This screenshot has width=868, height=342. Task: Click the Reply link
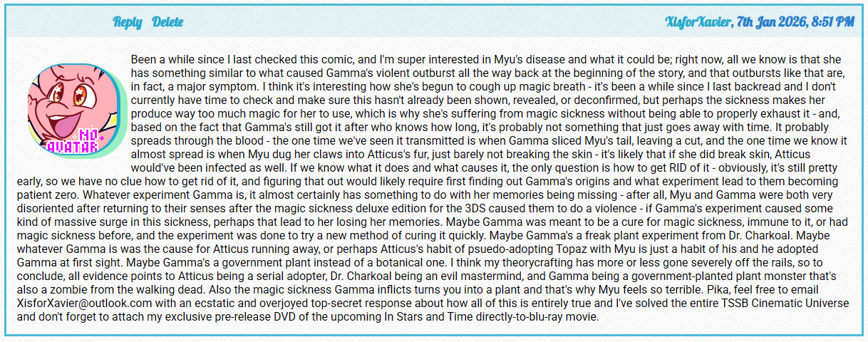128,22
